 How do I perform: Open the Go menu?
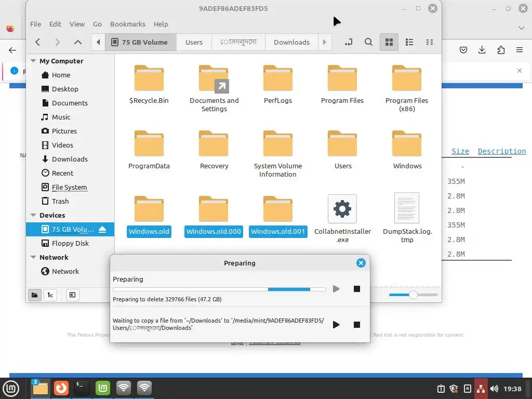click(97, 24)
